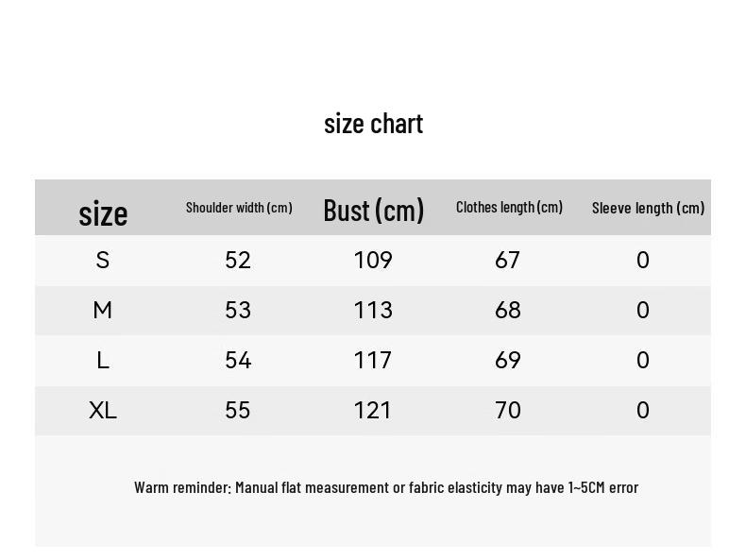Select the L size row label
The image size is (746, 560).
click(103, 360)
